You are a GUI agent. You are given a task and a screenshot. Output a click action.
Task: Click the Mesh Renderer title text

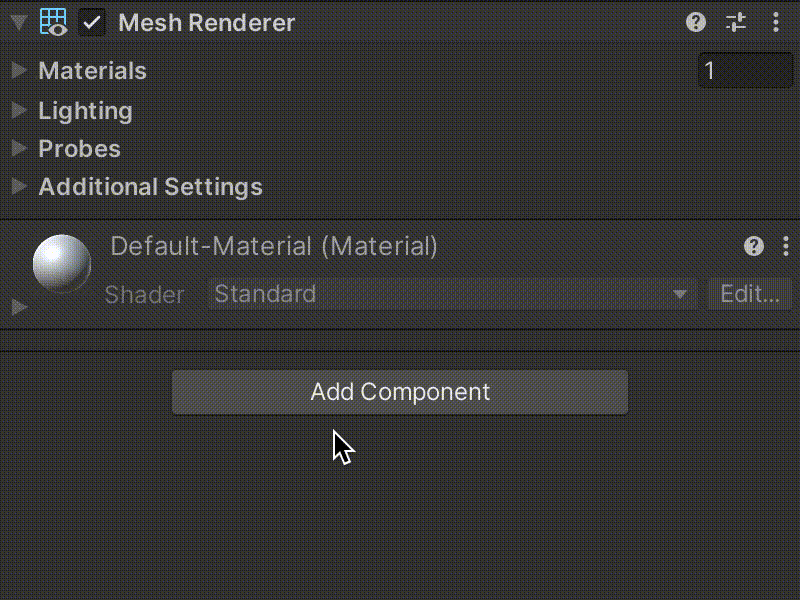click(x=206, y=22)
